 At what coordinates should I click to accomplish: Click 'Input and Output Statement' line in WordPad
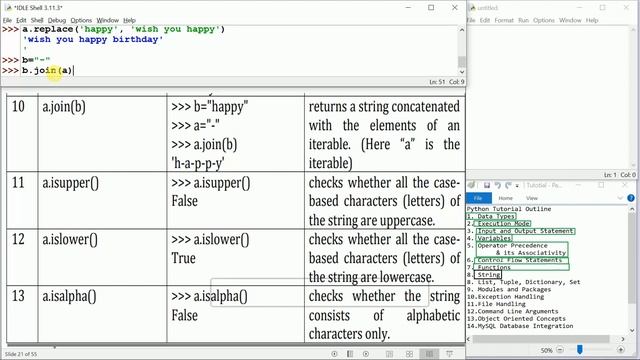click(525, 231)
